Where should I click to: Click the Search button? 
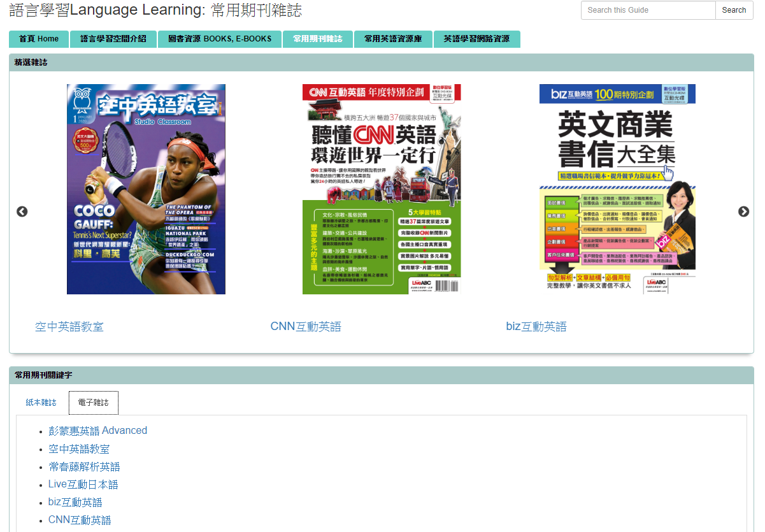coord(734,10)
